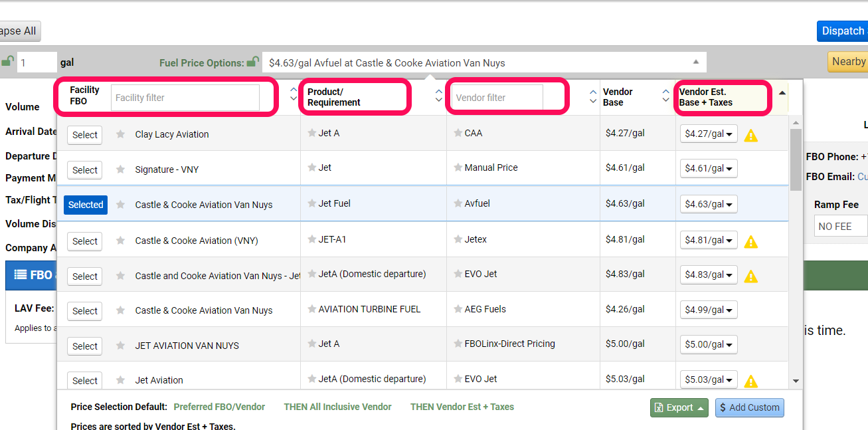Star the Jetex vendor
The width and height of the screenshot is (868, 430).
(x=458, y=239)
